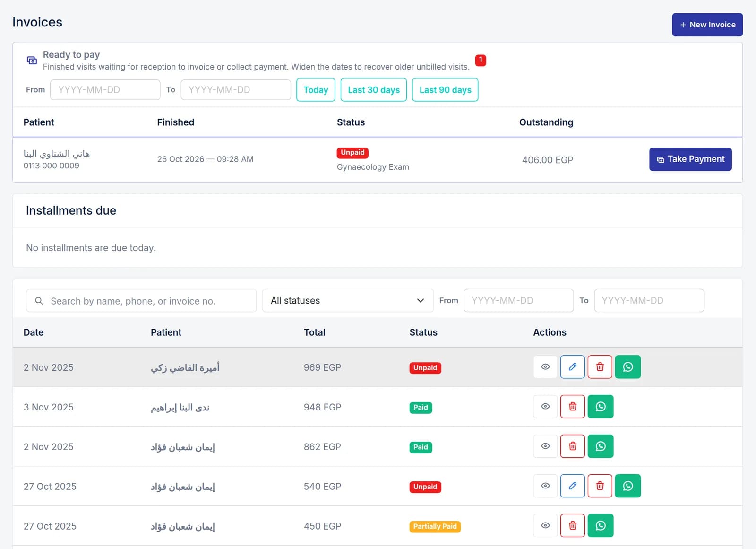
Task: Take payment for هاني الشناوي البنا
Action: (690, 159)
